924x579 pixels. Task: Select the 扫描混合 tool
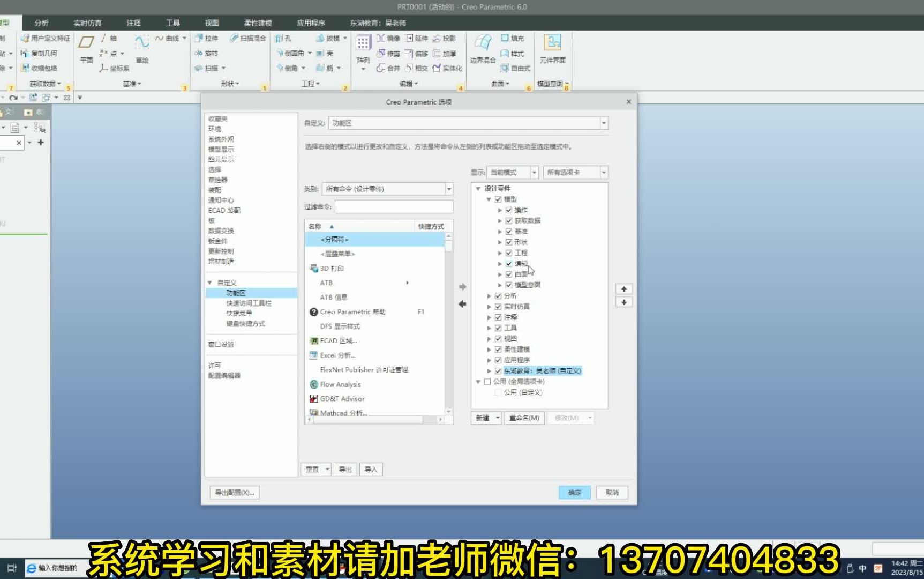[248, 38]
